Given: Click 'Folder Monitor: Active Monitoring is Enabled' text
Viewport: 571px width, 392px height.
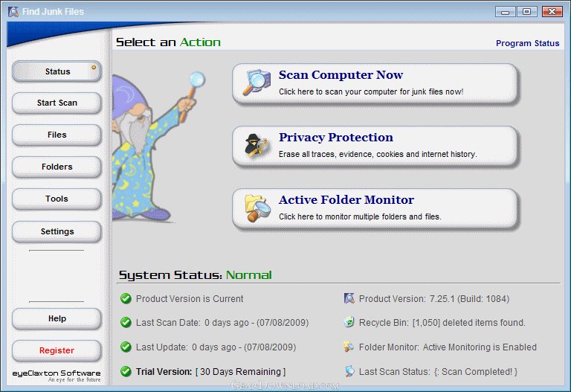Looking at the screenshot, I should 448,347.
